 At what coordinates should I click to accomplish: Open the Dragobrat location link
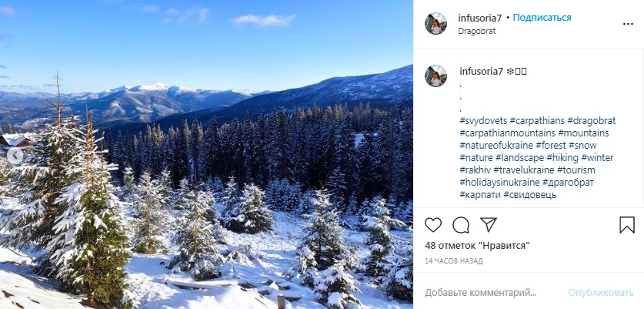(476, 31)
